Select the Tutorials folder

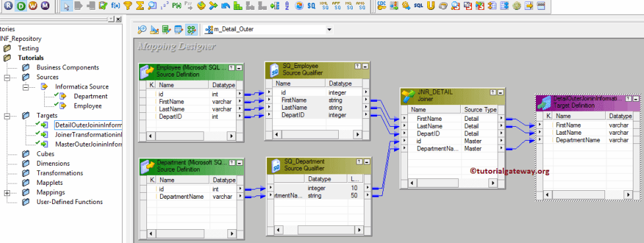tap(31, 58)
